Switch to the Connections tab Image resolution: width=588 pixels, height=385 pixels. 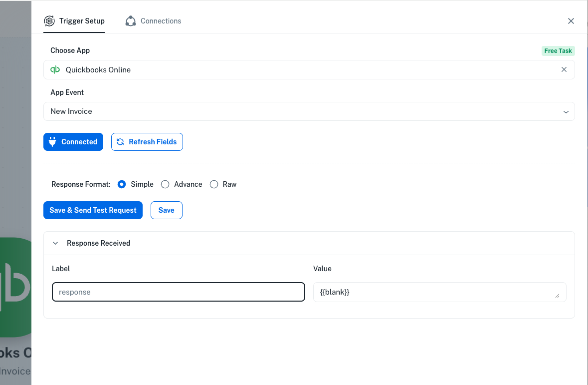161,21
